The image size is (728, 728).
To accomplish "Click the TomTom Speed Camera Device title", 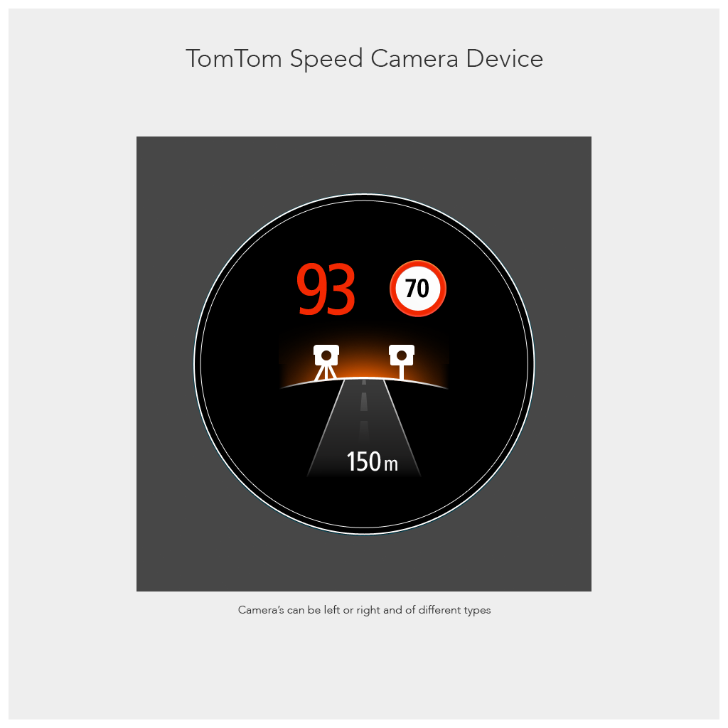I will [365, 58].
